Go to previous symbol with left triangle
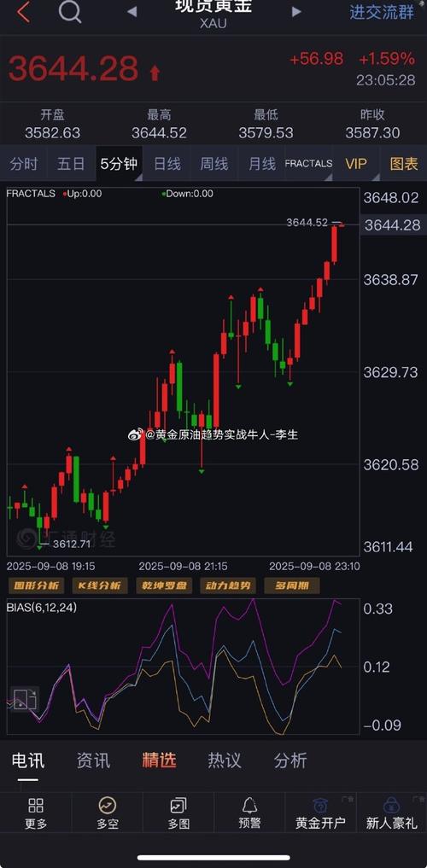427x868 pixels. (x=132, y=12)
